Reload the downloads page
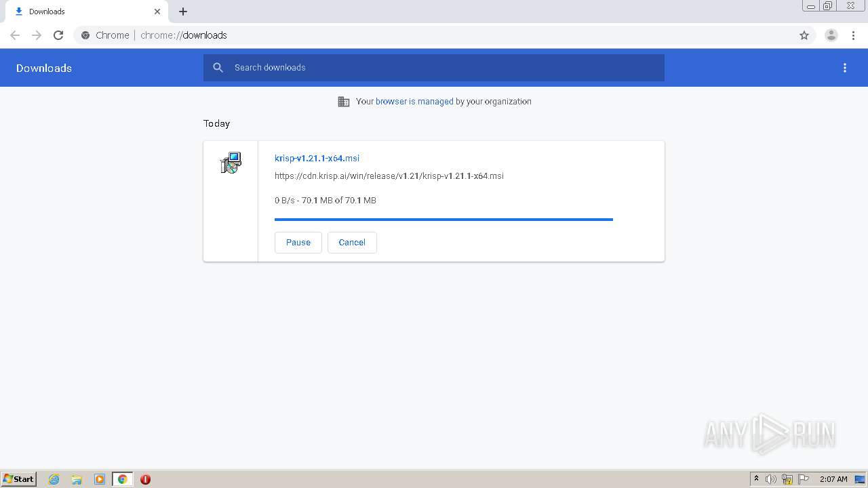 coord(58,35)
